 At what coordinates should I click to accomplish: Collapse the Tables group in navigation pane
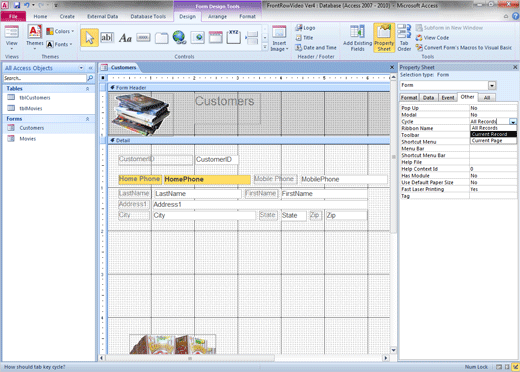pos(87,89)
